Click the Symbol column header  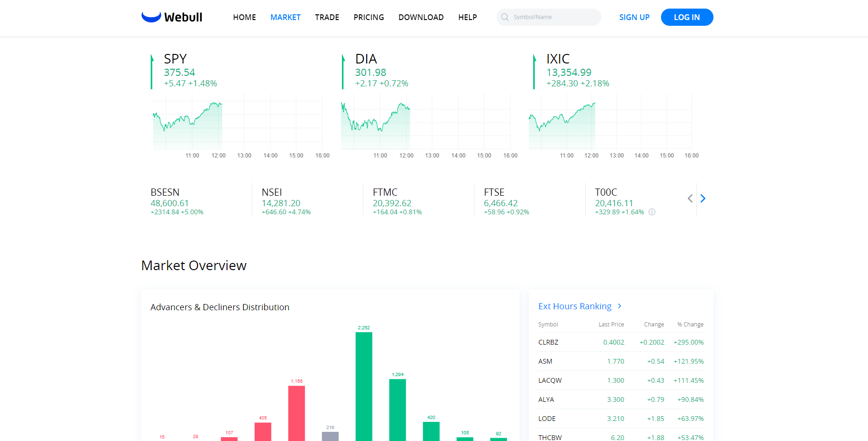pyautogui.click(x=548, y=324)
